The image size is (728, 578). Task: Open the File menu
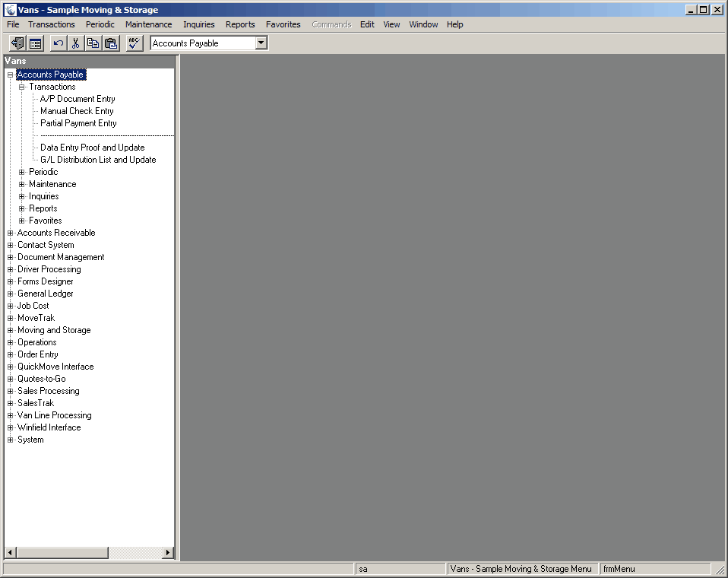tap(13, 24)
